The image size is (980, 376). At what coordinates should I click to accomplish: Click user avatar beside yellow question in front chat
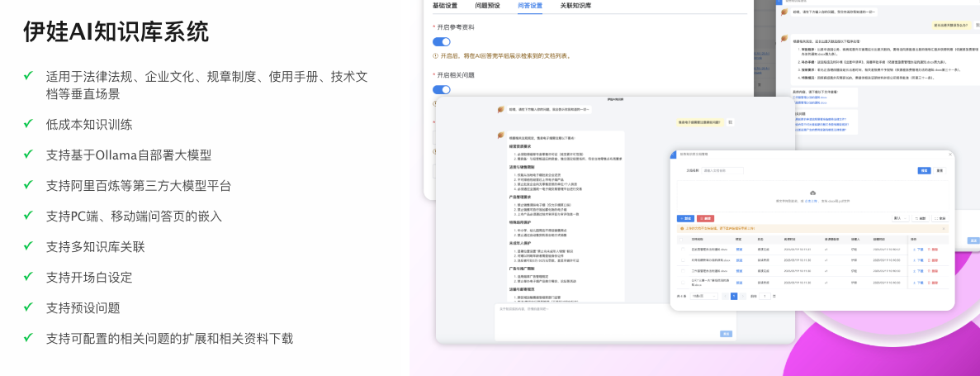(731, 122)
